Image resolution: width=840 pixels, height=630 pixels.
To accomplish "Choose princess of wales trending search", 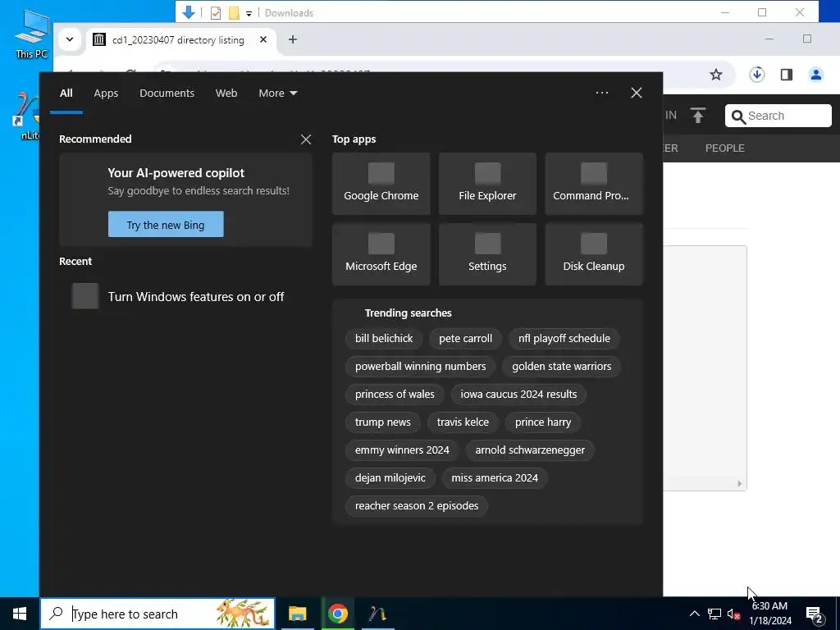I will tap(395, 395).
